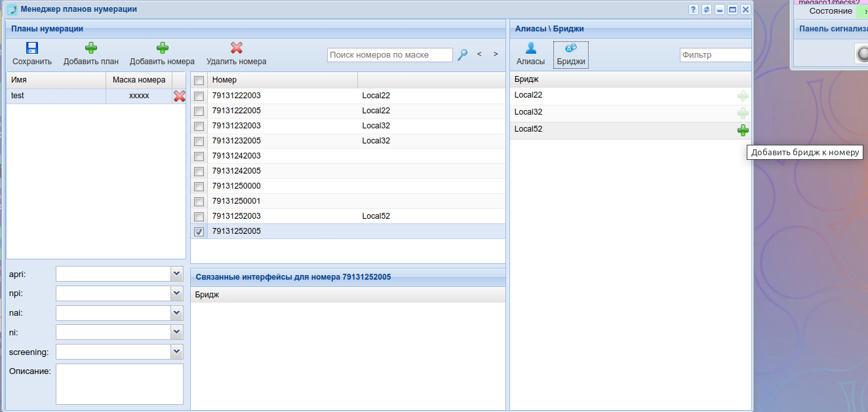The width and height of the screenshot is (868, 412).
Task: Click the help question mark icon
Action: click(x=693, y=10)
